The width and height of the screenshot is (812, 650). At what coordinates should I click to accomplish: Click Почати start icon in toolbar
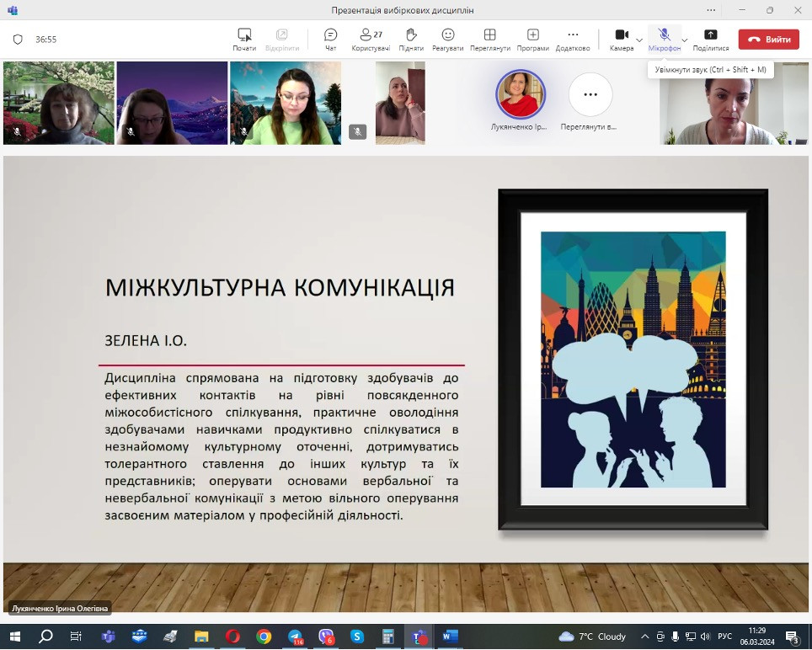pyautogui.click(x=244, y=39)
